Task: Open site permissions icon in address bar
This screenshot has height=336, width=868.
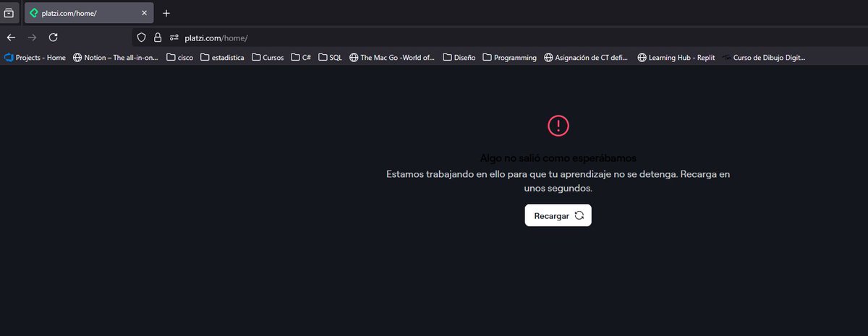Action: pos(174,38)
